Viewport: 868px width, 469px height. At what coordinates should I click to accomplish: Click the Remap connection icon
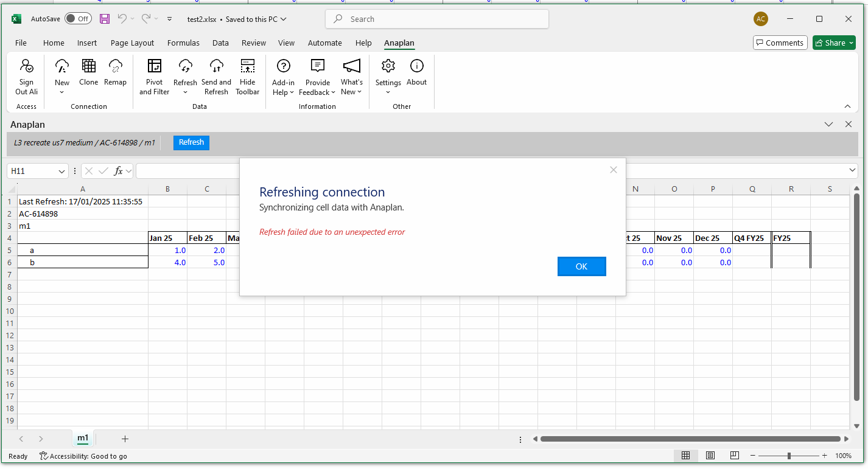click(x=115, y=67)
